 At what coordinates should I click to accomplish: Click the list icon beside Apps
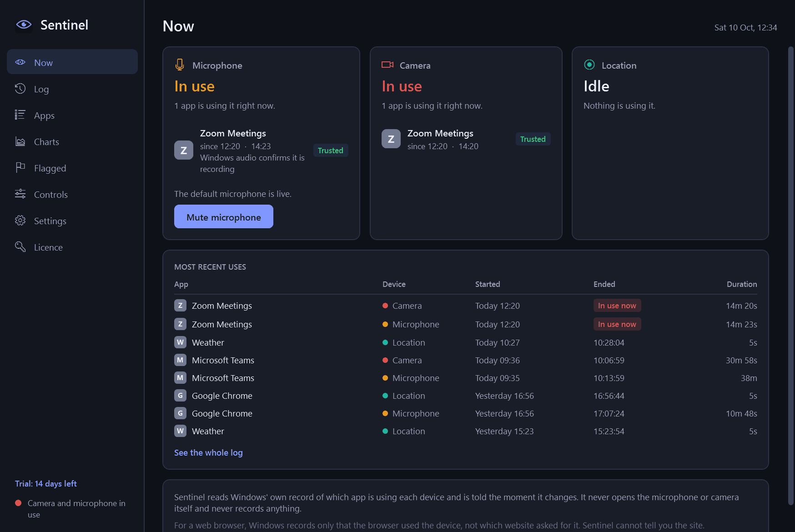pos(20,115)
